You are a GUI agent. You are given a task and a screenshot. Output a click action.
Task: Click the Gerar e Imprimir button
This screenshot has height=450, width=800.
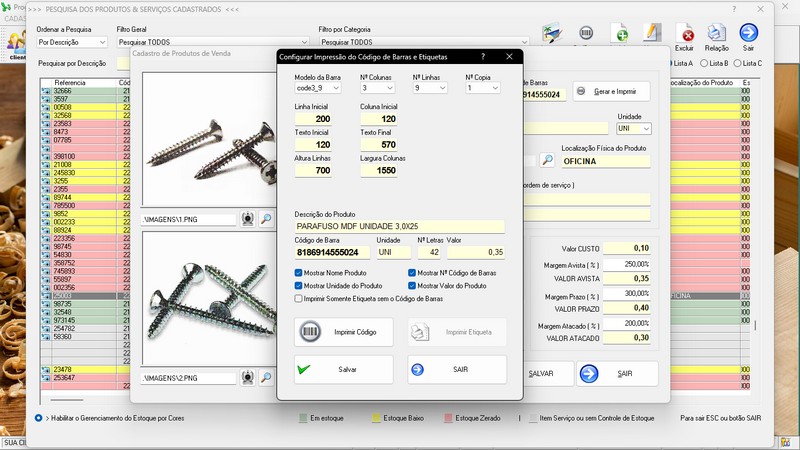[610, 92]
